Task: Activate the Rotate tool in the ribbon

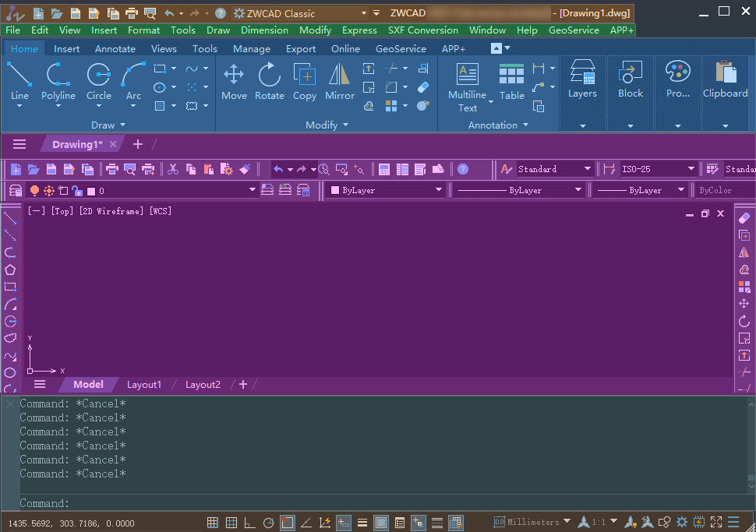Action: tap(269, 82)
